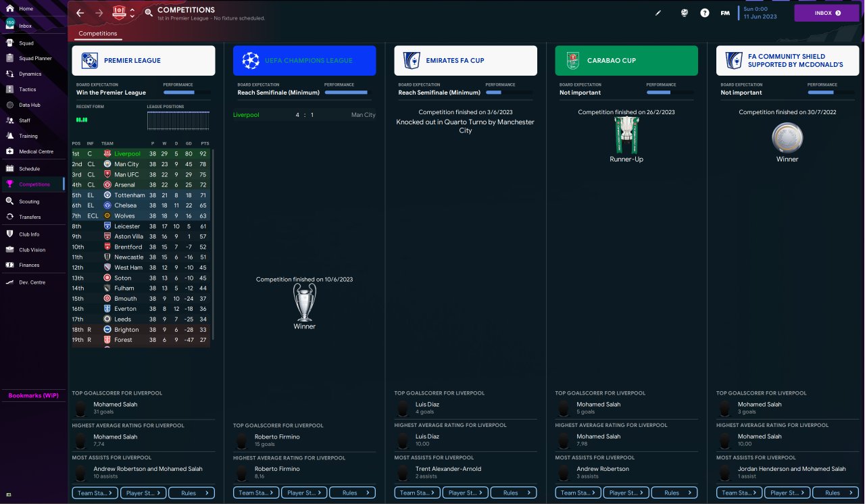Open Trent Alexander-Arnold most assists entry
This screenshot has height=504, width=865.
click(466, 472)
